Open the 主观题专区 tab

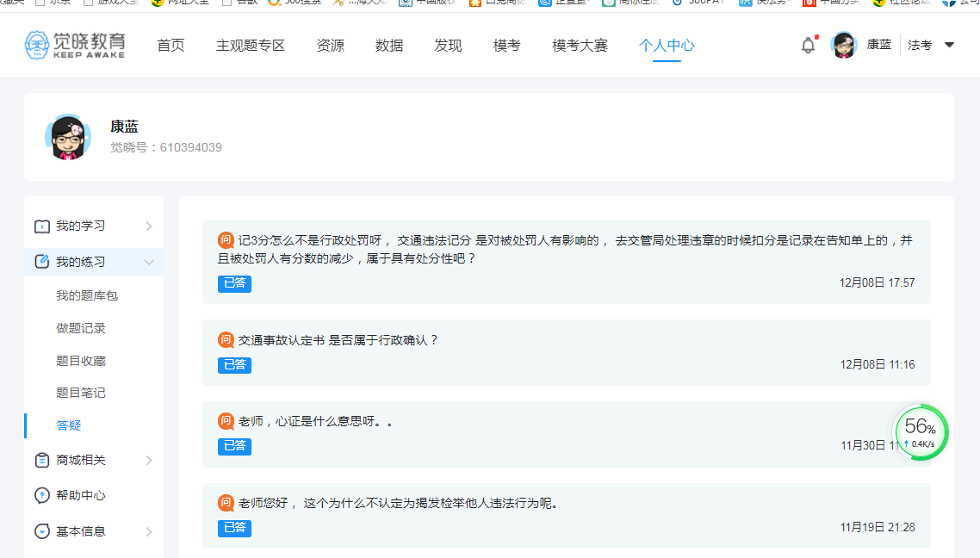(251, 46)
